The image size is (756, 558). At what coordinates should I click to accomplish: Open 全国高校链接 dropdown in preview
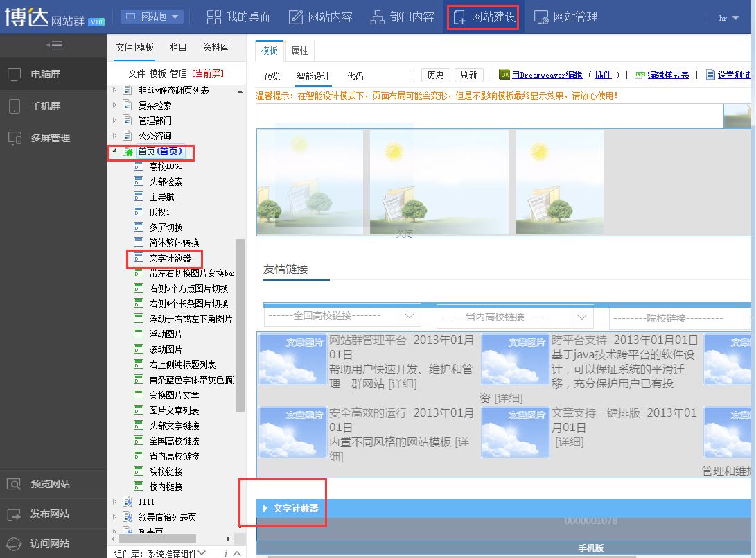342,316
